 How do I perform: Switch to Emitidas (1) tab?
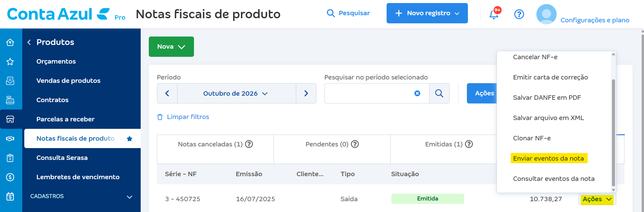pyautogui.click(x=444, y=149)
